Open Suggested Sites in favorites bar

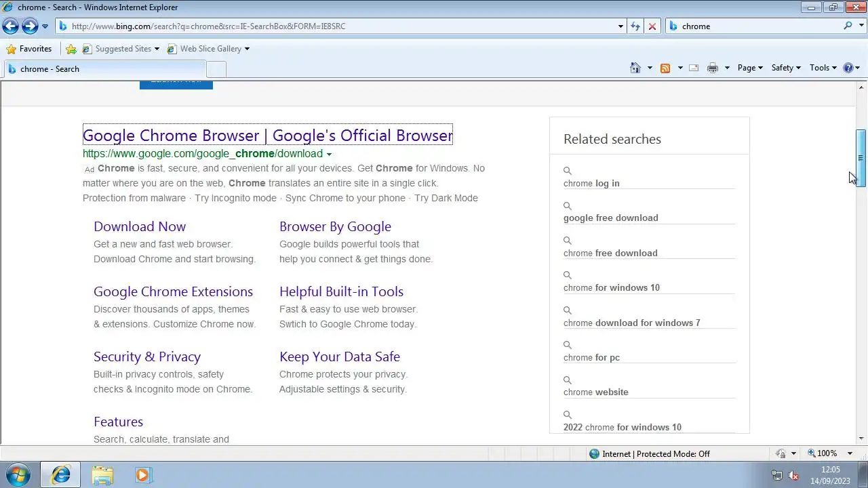tap(121, 49)
